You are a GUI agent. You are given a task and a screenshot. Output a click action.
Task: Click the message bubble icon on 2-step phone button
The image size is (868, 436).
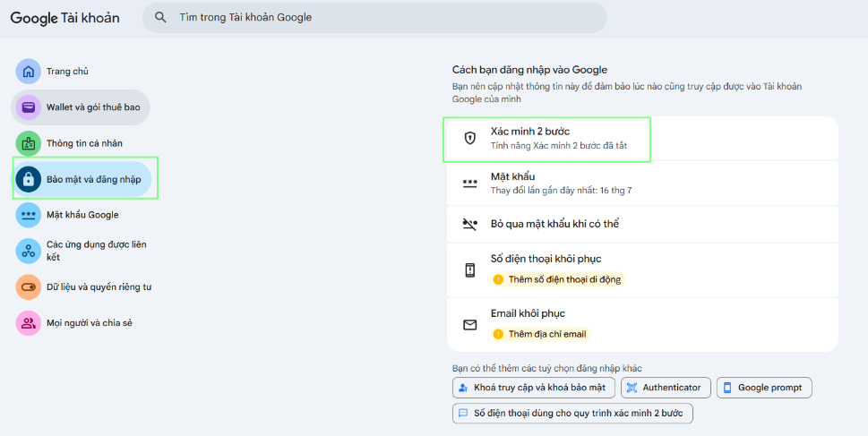tap(463, 414)
